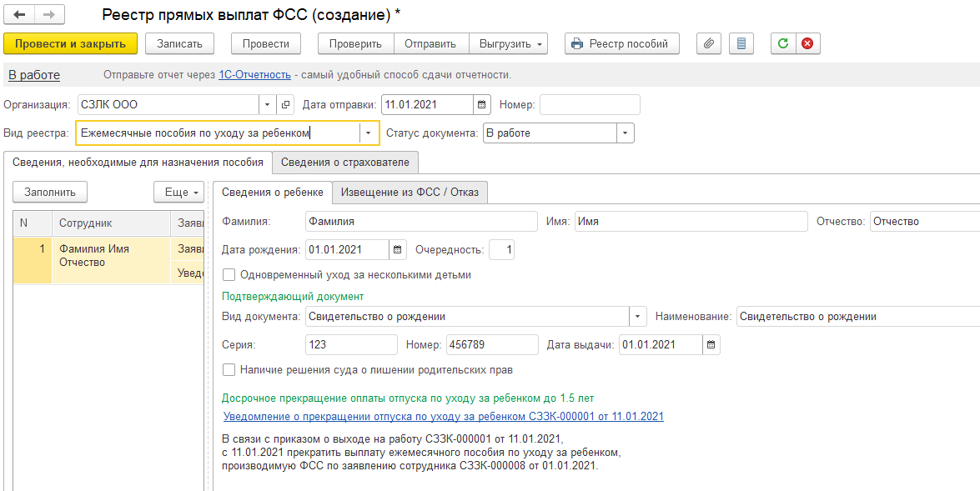Open the calendar for Дата отправки

click(481, 105)
